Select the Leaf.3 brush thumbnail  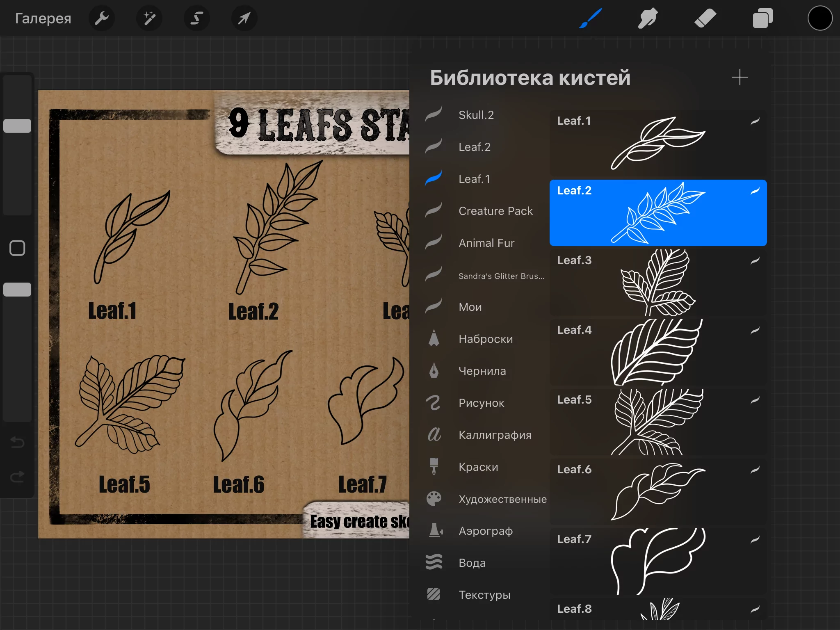[x=658, y=283]
